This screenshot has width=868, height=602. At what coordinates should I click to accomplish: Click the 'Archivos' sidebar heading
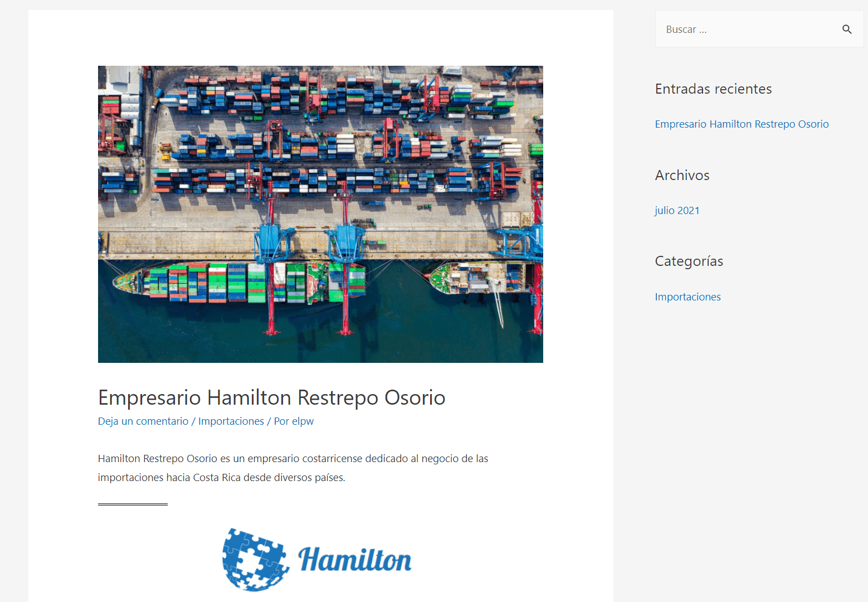pos(682,175)
